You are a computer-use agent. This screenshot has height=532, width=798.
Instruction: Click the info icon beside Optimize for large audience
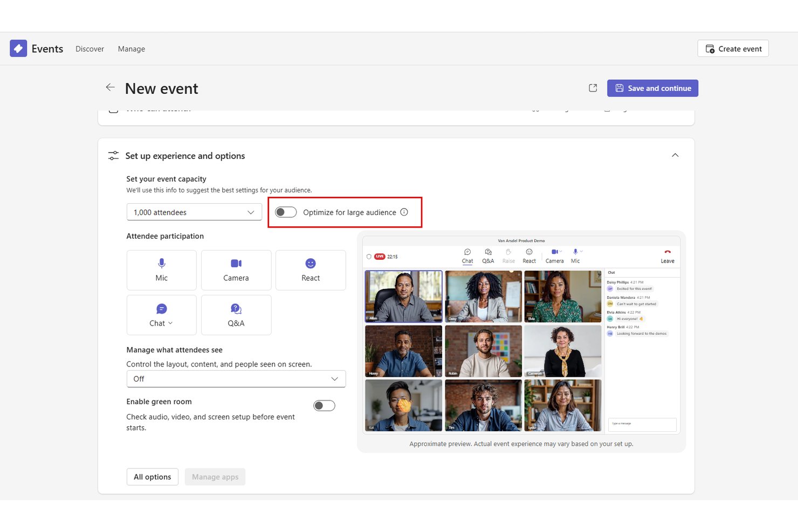tap(404, 212)
